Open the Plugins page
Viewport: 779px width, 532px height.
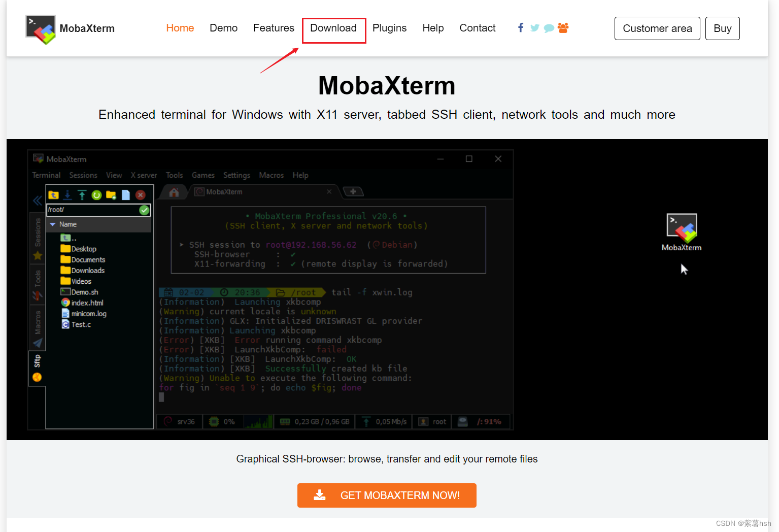point(389,28)
